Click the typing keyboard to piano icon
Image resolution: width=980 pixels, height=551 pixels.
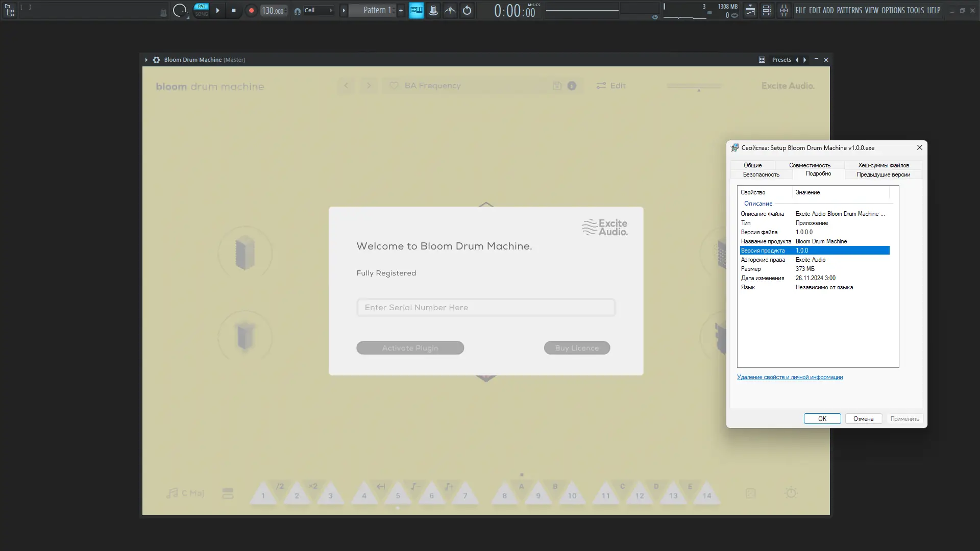(x=416, y=10)
